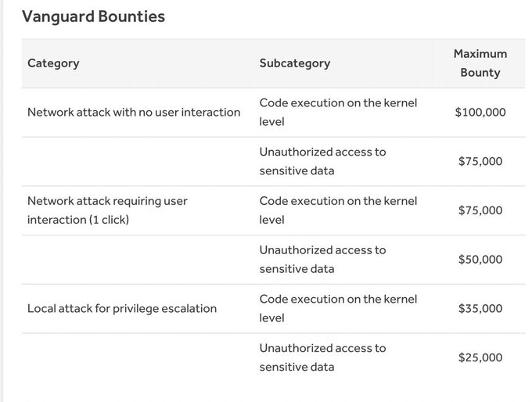Select the Category column header
This screenshot has height=402, width=532.
pyautogui.click(x=53, y=63)
